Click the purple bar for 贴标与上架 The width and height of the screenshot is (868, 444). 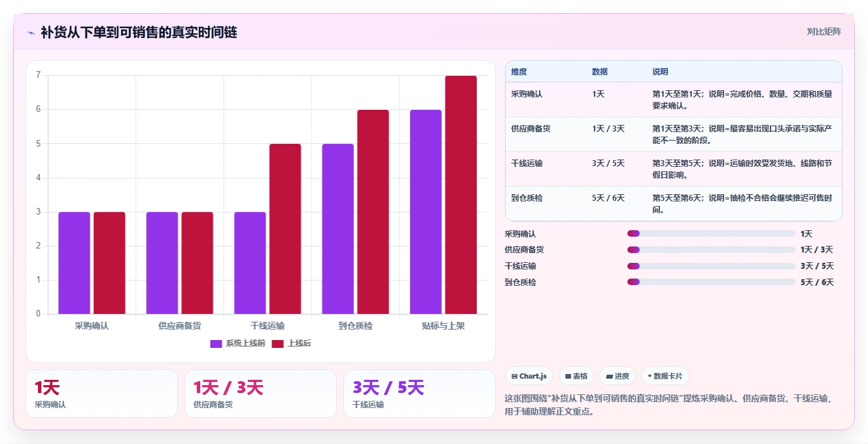click(426, 212)
